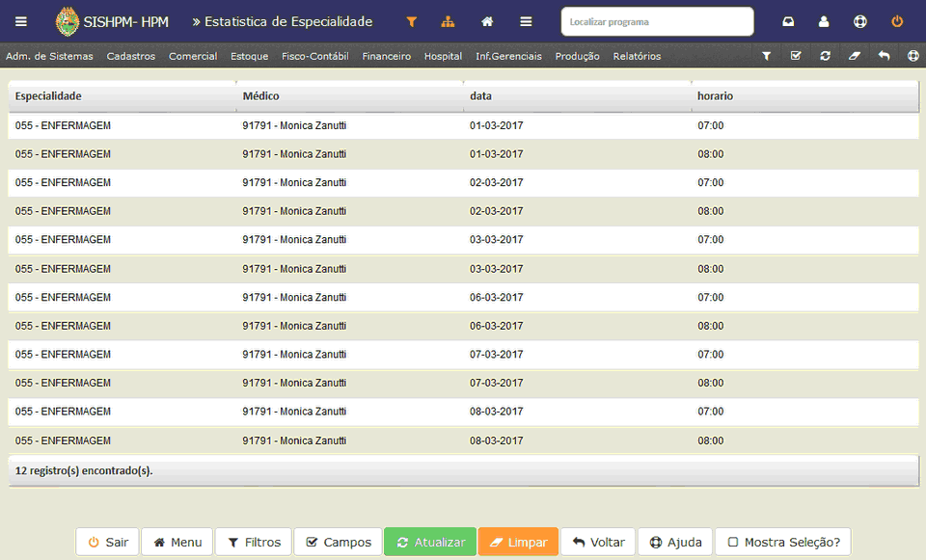Open the Adm. de Sistemas menu
The image size is (926, 560).
(49, 56)
